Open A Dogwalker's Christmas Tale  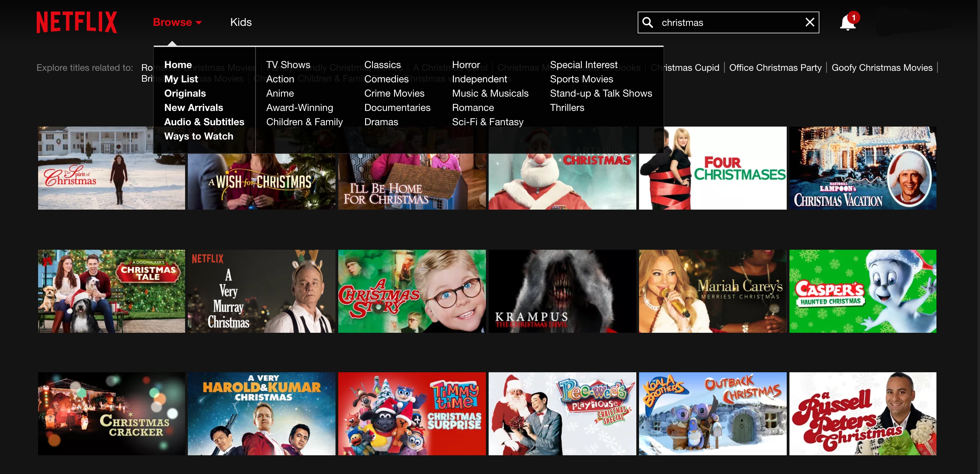point(112,291)
